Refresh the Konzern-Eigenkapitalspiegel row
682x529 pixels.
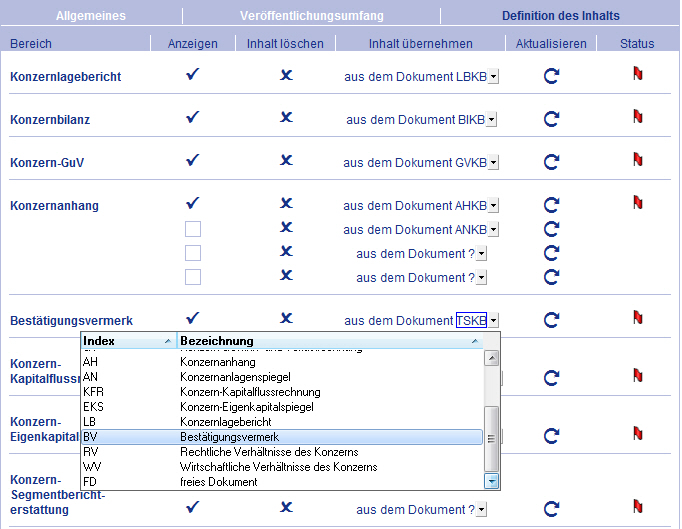552,435
